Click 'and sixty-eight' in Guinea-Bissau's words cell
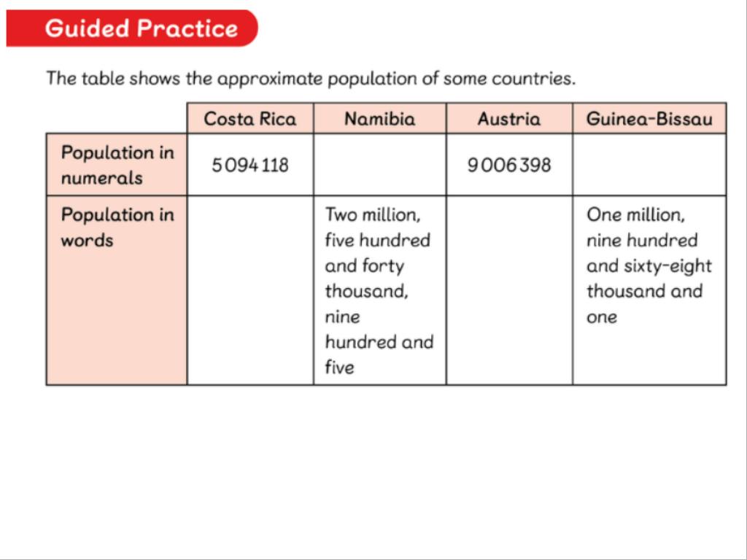Image resolution: width=747 pixels, height=560 pixels. [649, 266]
